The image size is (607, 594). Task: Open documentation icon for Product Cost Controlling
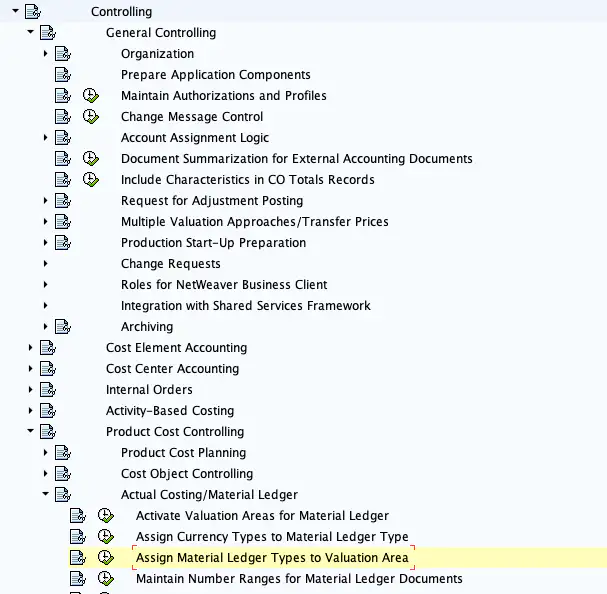pyautogui.click(x=48, y=431)
